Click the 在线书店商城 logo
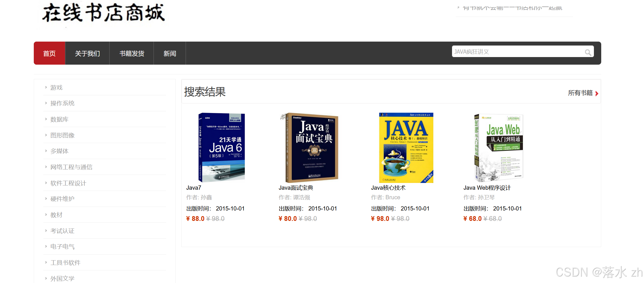The image size is (644, 283). click(103, 13)
